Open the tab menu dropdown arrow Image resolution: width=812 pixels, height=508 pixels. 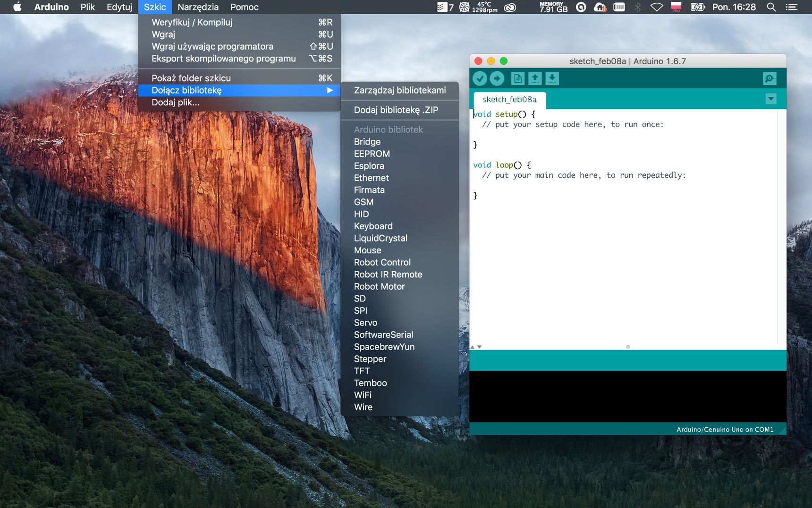tap(770, 99)
